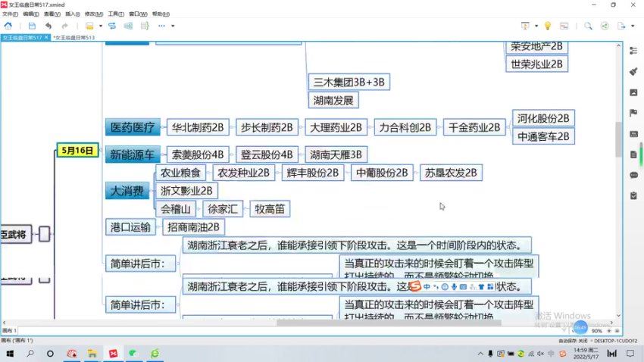Screen dimensions: 644x362
Task: Click the green Share icon
Action: [605, 26]
